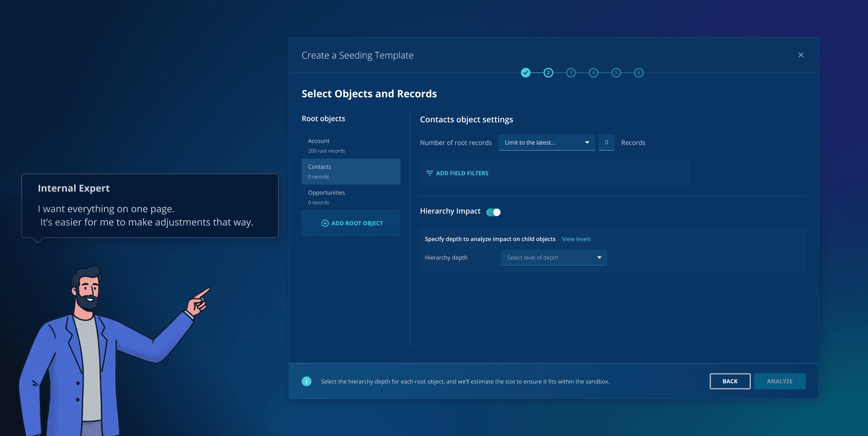Screen dimensions: 868x436
Task: Disable the Hierarchy Impact toggle
Action: pyautogui.click(x=493, y=212)
